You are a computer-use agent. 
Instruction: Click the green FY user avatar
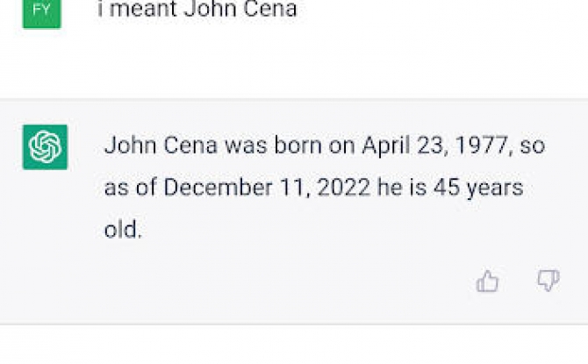coord(41,13)
